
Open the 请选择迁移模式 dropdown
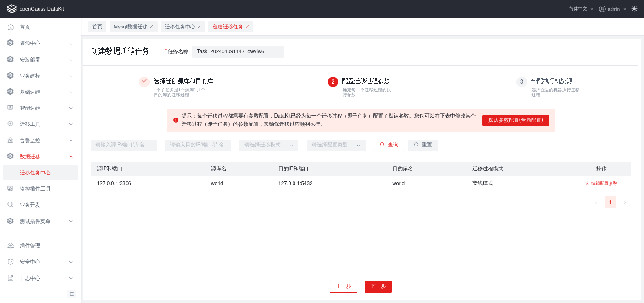pos(268,145)
